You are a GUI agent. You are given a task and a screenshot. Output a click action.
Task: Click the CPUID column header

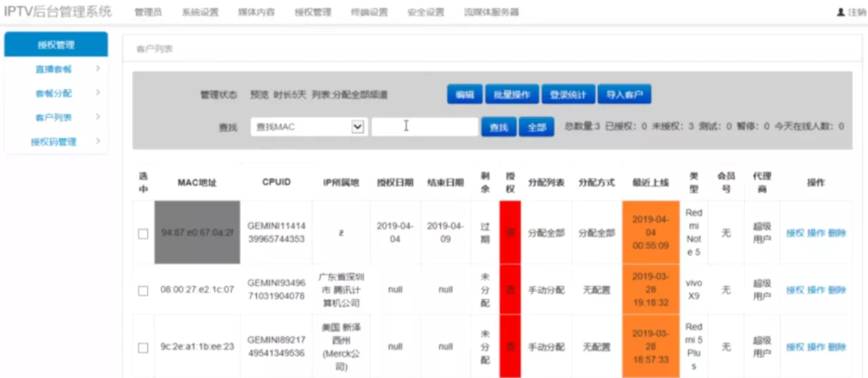[x=276, y=183]
